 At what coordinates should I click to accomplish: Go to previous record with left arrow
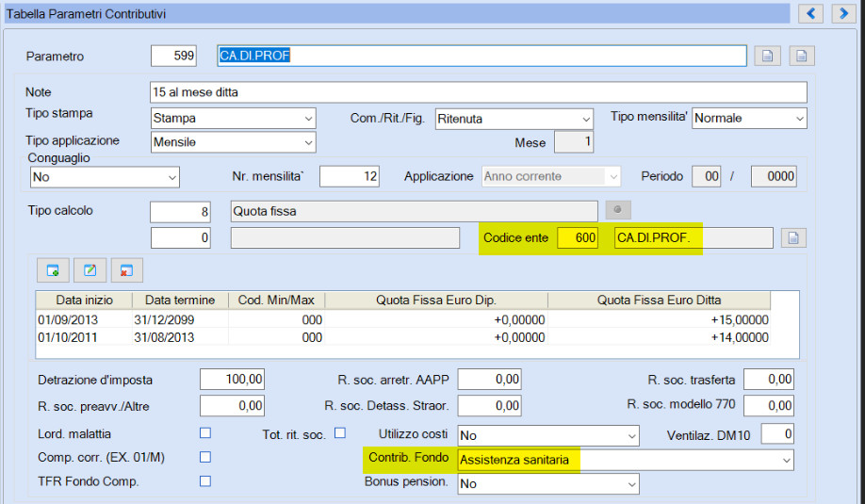(810, 14)
